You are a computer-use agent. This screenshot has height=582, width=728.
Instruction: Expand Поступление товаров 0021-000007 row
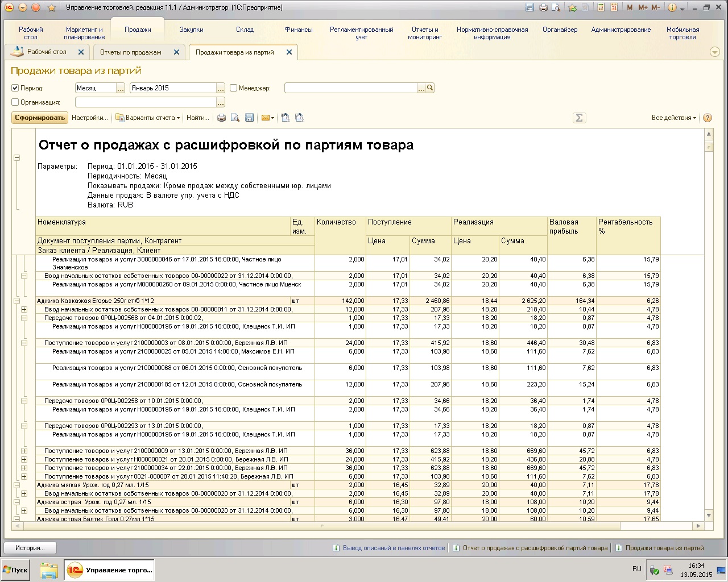point(24,476)
